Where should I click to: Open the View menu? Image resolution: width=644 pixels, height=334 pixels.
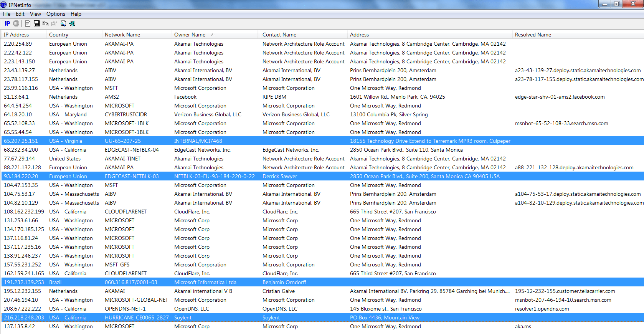tap(35, 14)
